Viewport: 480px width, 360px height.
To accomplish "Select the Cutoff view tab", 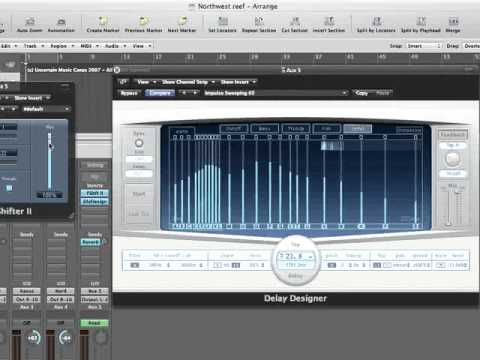I will [234, 128].
